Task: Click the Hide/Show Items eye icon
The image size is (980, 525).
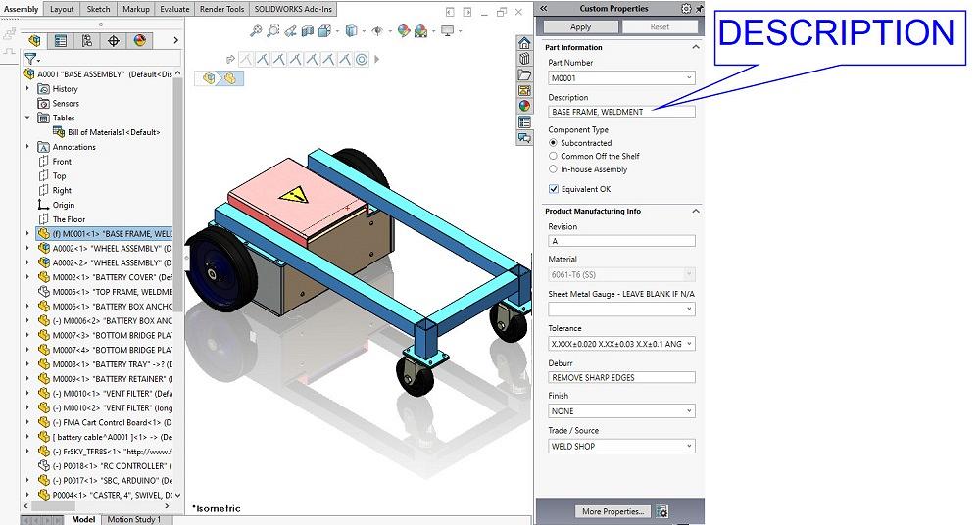Action: pos(378,30)
